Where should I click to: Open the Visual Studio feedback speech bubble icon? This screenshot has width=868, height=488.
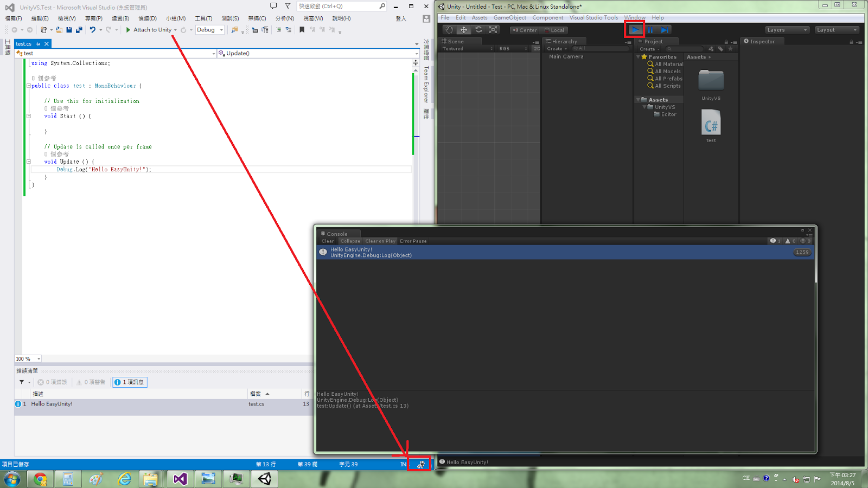(273, 6)
